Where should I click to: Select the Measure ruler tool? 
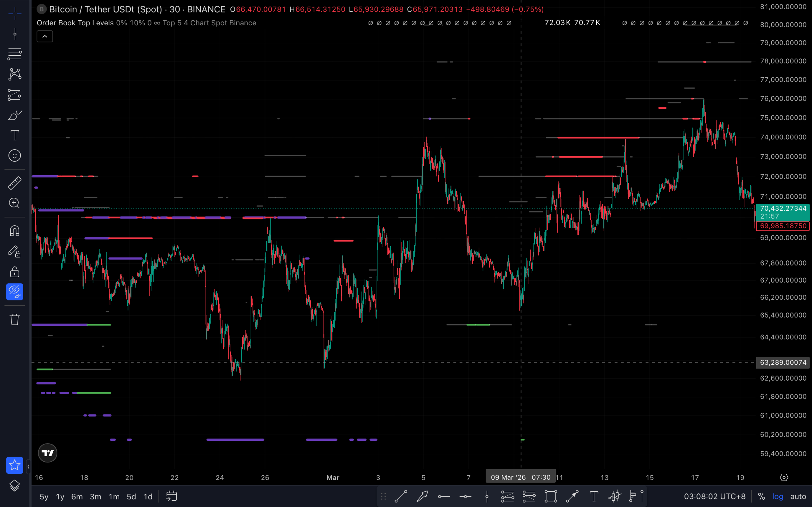(14, 183)
